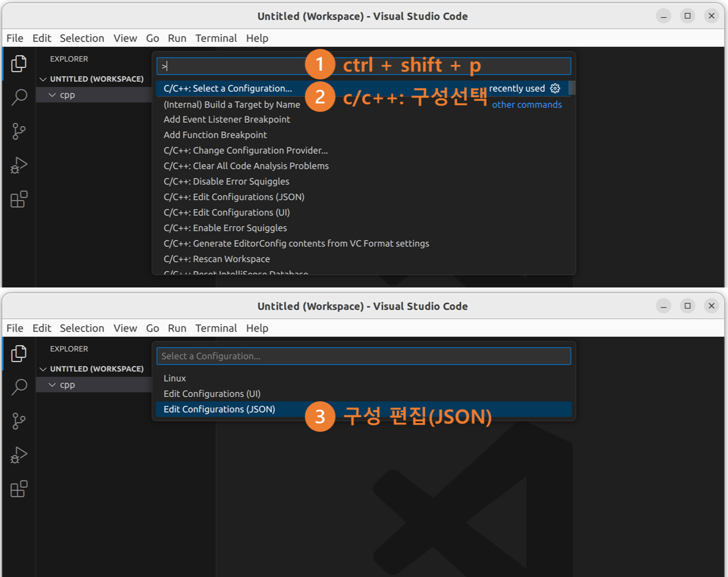Viewport: 728px width, 577px height.
Task: Open Selection menu in bottom window
Action: tap(82, 328)
